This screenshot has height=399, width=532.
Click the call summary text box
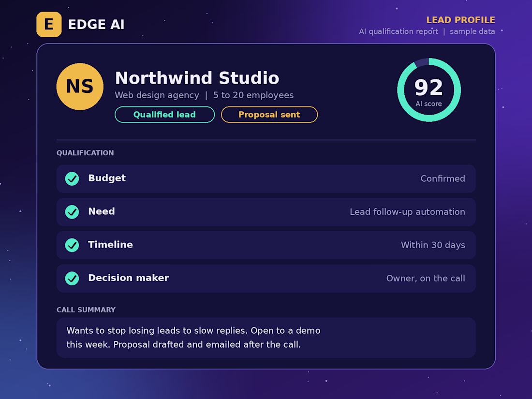[x=266, y=338]
